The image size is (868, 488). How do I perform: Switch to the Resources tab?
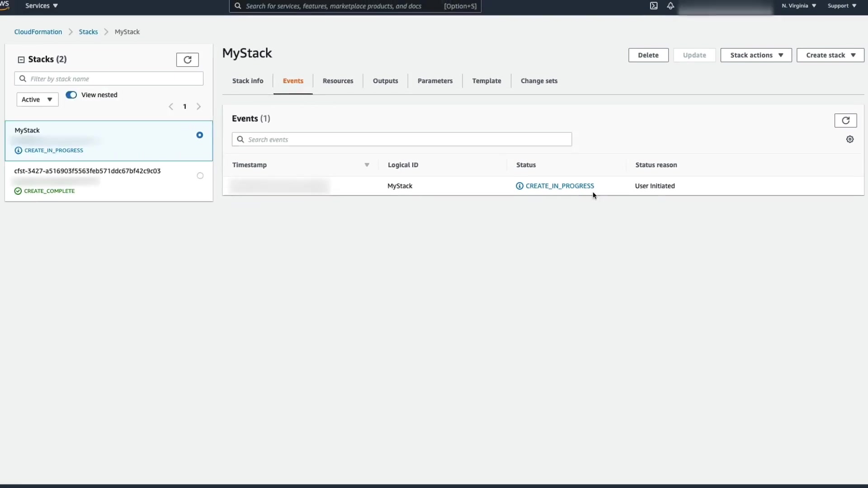point(338,81)
